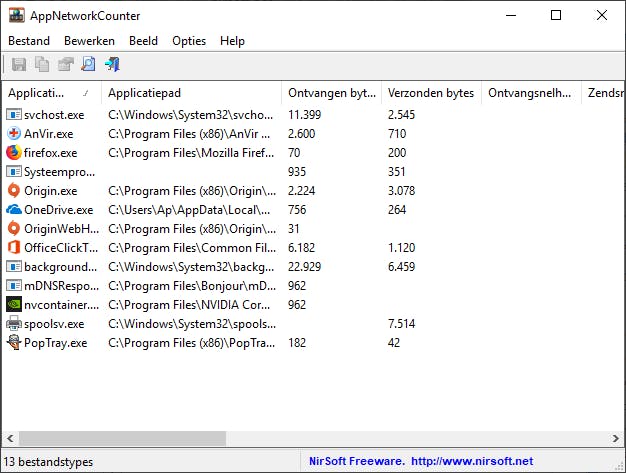Click the Exit door toolbar icon
The image size is (626, 473).
pos(112,65)
